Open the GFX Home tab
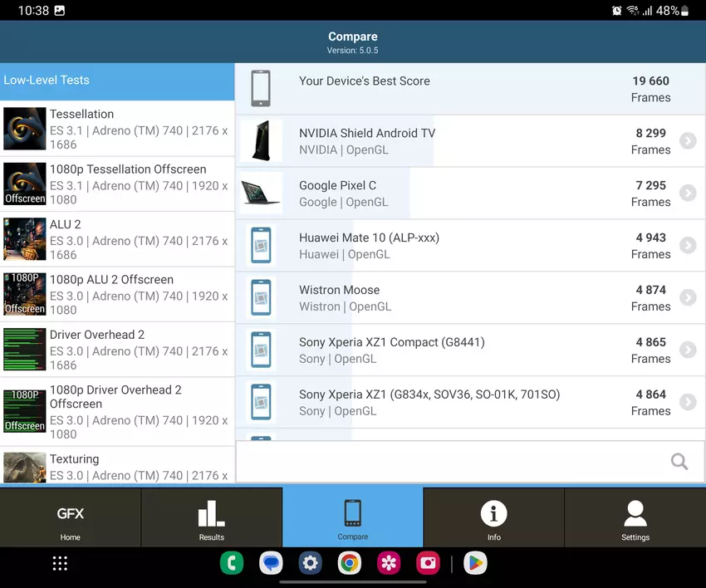 (x=71, y=518)
